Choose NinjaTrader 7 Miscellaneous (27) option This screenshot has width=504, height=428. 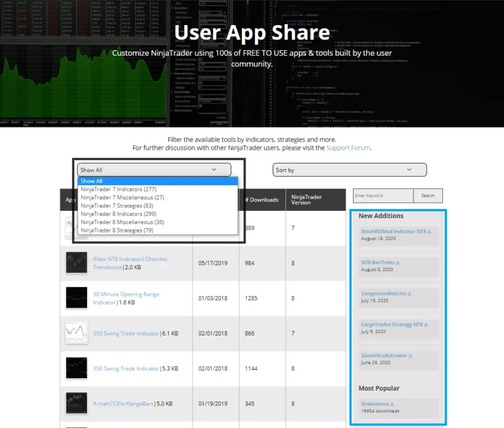(158, 198)
